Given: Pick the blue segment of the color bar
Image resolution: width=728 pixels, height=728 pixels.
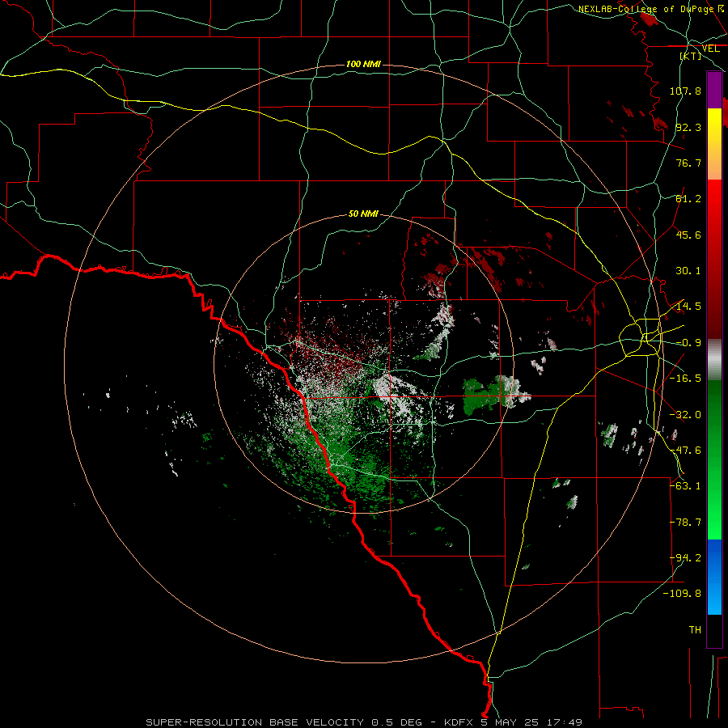Looking at the screenshot, I should (714, 577).
